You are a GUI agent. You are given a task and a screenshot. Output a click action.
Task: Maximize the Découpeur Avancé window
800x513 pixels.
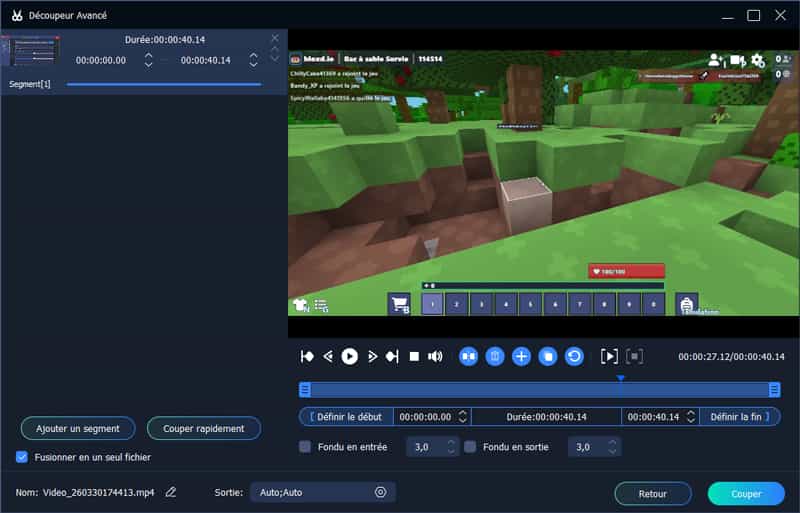click(754, 15)
